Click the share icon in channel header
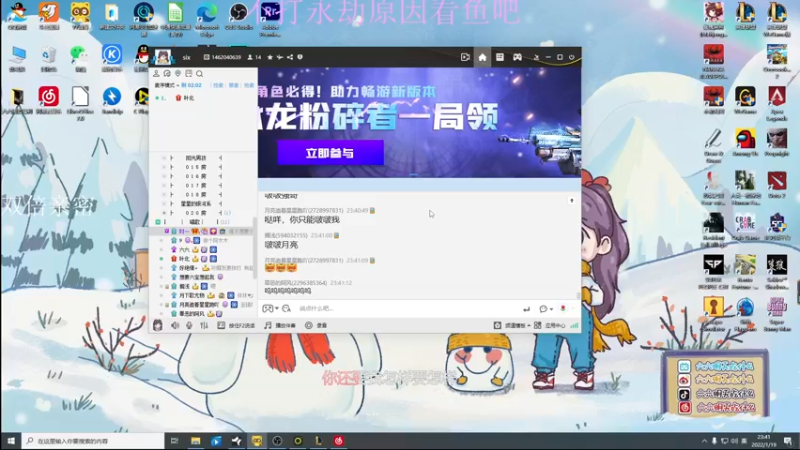This screenshot has height=450, width=800. pos(290,57)
